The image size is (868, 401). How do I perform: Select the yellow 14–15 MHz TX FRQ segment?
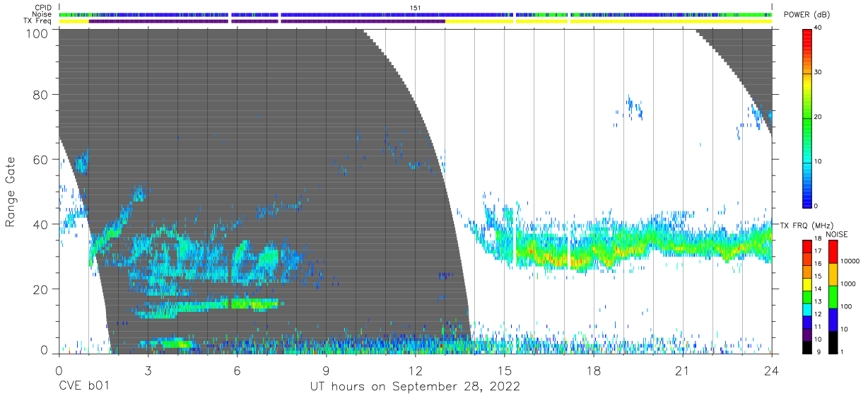pyautogui.click(x=807, y=284)
